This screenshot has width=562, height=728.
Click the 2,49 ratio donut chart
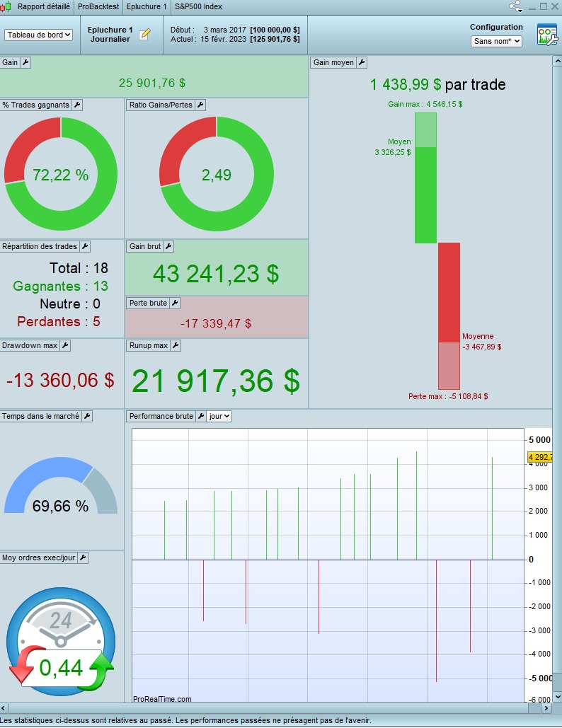(x=217, y=174)
